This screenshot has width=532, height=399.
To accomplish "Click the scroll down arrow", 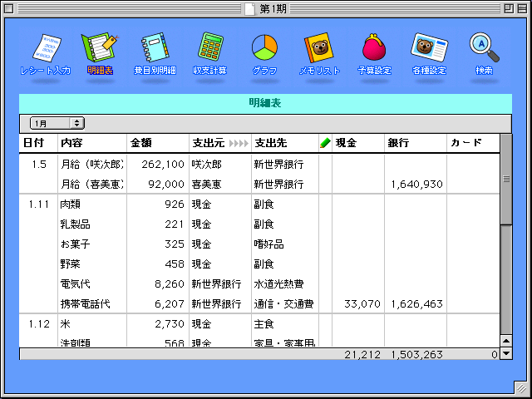I will pyautogui.click(x=506, y=353).
